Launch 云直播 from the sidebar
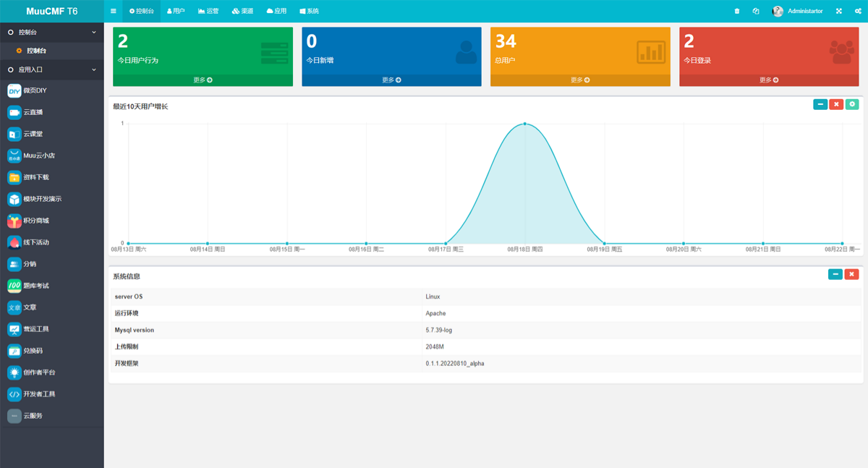Screen dimensions: 868x468 click(14, 113)
